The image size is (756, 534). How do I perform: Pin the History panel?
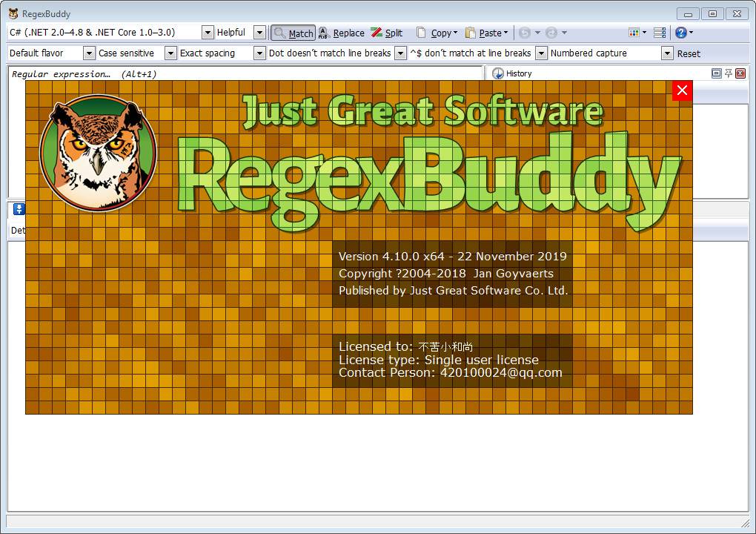[x=729, y=73]
